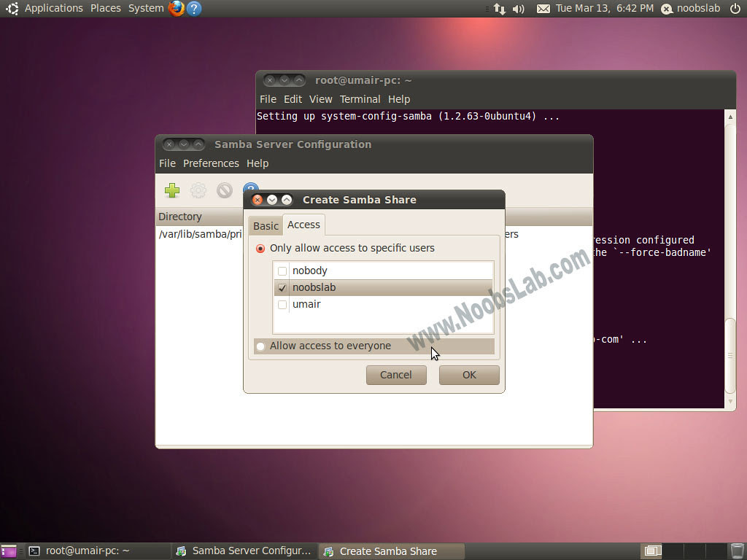Switch to Samba Server Configur... taskbar entry
Viewport: 747px width, 560px height.
point(244,551)
